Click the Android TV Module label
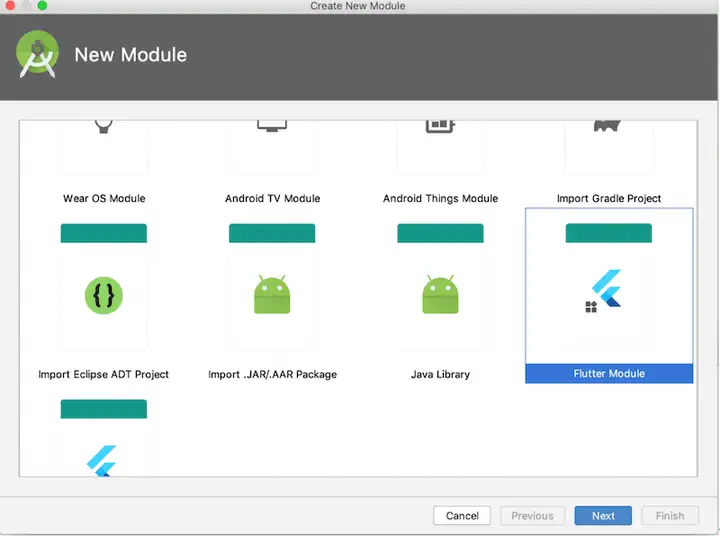Image resolution: width=720 pixels, height=536 pixels. (x=272, y=198)
